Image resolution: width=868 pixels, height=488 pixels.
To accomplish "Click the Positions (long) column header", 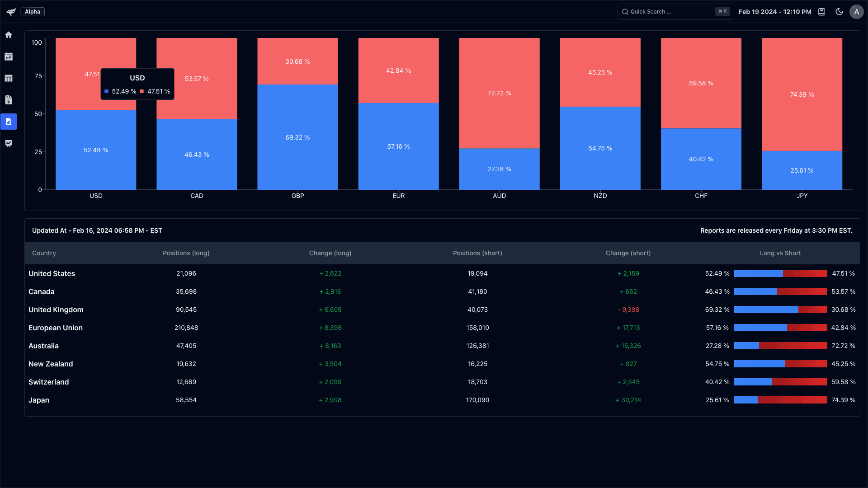I will (x=186, y=253).
